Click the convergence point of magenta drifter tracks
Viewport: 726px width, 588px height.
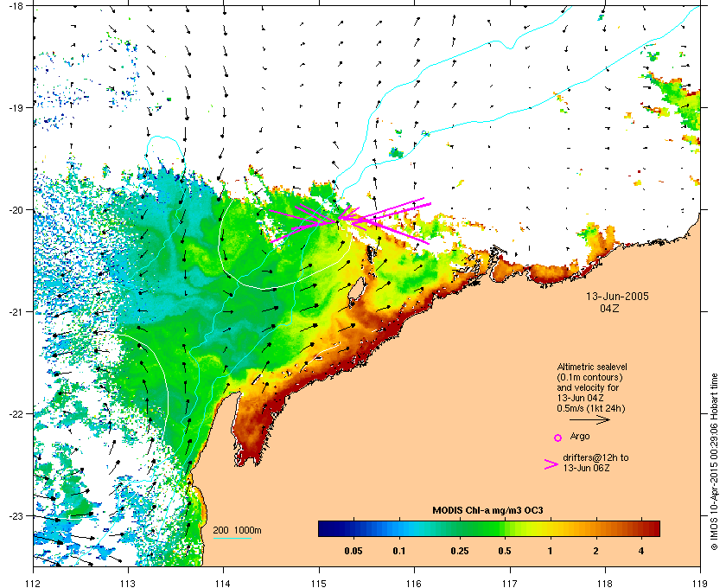[x=340, y=220]
